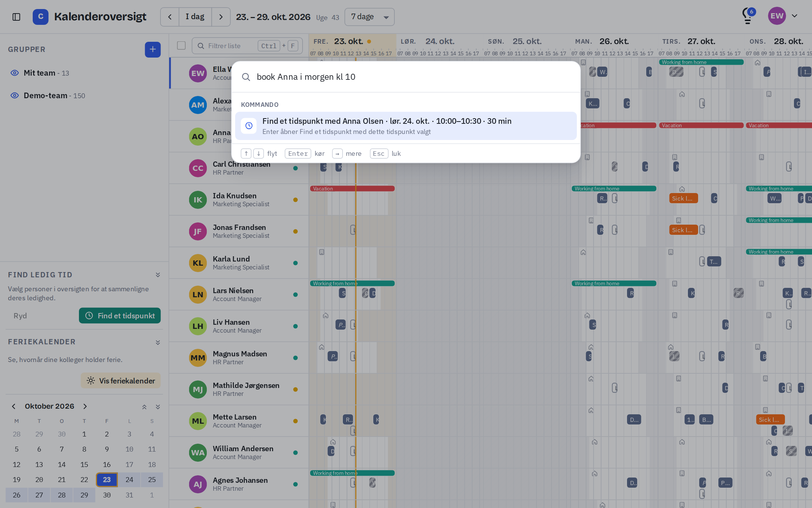Toggle visibility of Mit team group
The width and height of the screenshot is (812, 508).
pos(15,73)
